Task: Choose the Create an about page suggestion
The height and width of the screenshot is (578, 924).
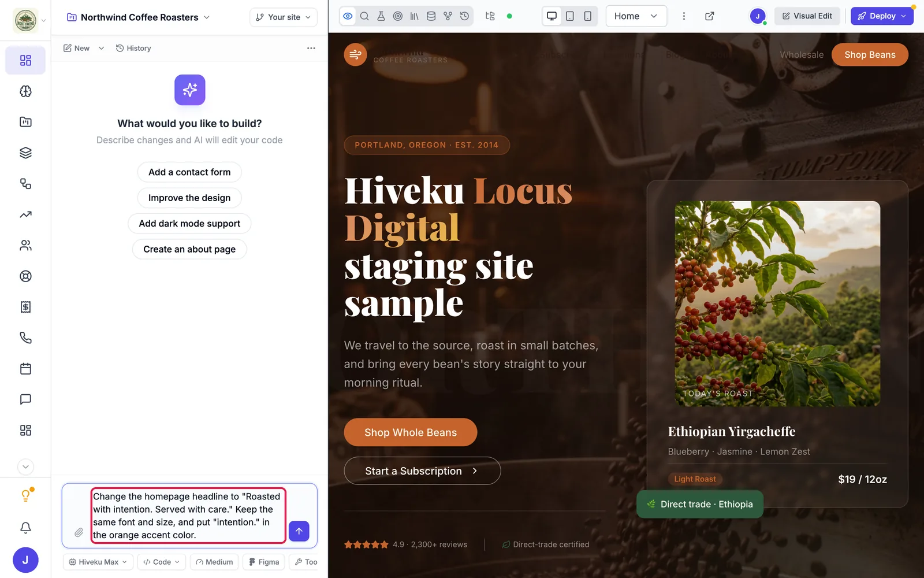Action: coord(189,249)
